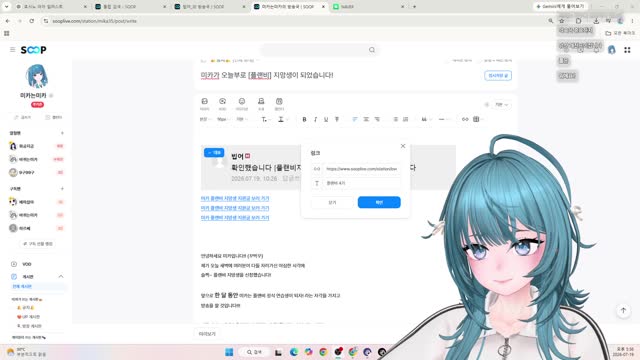
Task: Open the paragraph style dropdown
Action: pyautogui.click(x=205, y=119)
